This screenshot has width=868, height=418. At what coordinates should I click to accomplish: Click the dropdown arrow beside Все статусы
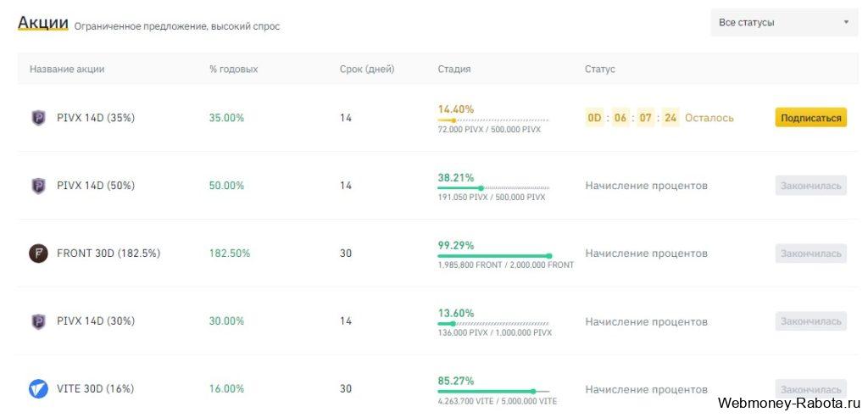tap(846, 23)
